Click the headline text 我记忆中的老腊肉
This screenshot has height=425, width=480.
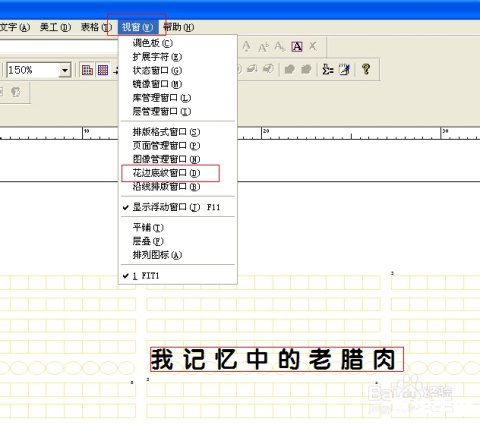pos(274,359)
